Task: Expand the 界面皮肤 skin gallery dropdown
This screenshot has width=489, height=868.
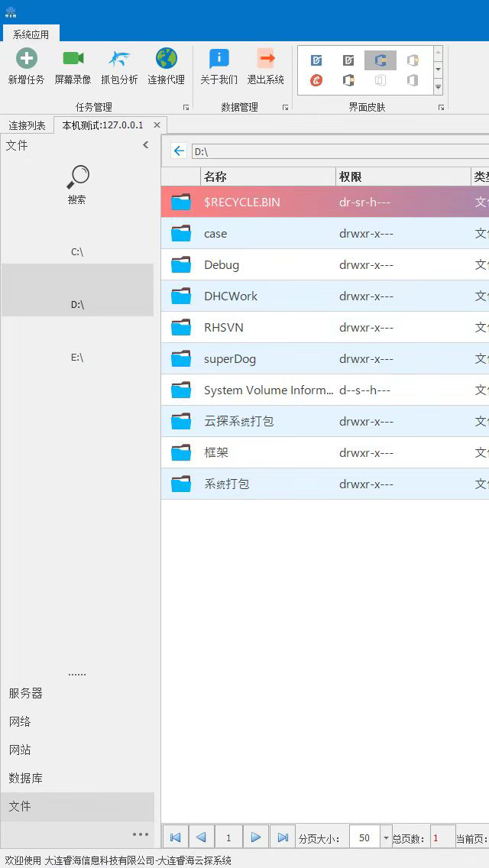Action: coord(438,87)
